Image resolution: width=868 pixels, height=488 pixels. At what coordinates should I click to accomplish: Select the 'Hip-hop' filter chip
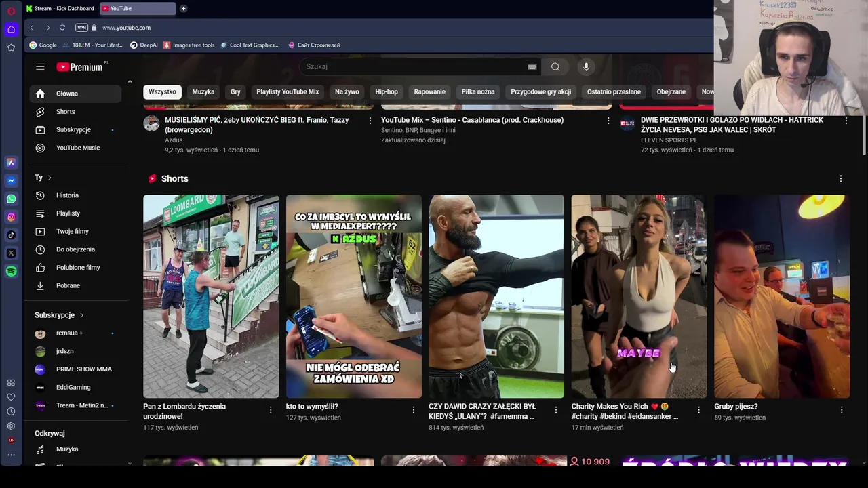tap(387, 91)
